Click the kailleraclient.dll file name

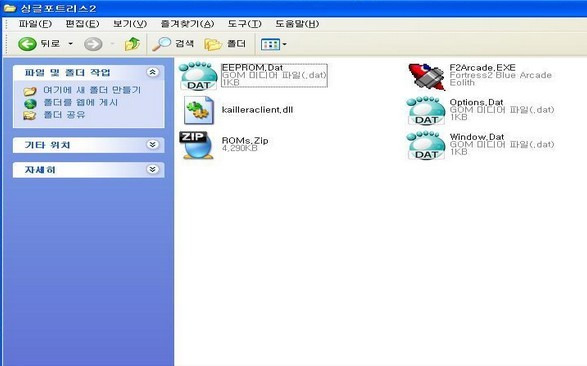pos(257,110)
